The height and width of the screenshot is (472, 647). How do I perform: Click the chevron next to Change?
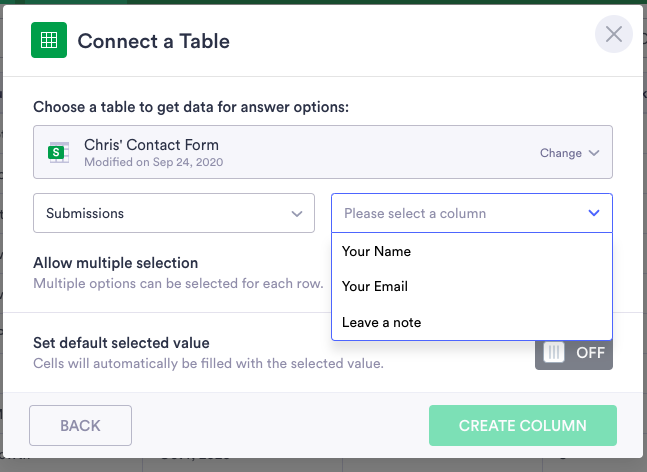(x=594, y=153)
